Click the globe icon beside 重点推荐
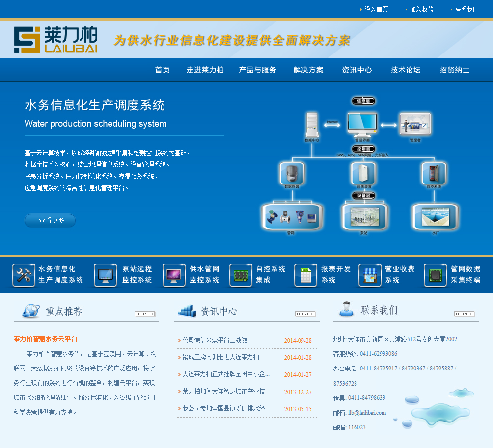 click(31, 311)
